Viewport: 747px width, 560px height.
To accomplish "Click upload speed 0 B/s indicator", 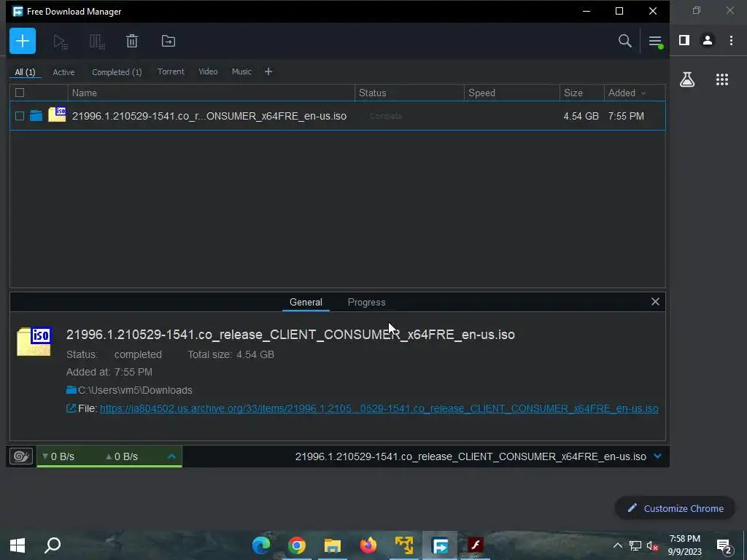I will tap(122, 456).
